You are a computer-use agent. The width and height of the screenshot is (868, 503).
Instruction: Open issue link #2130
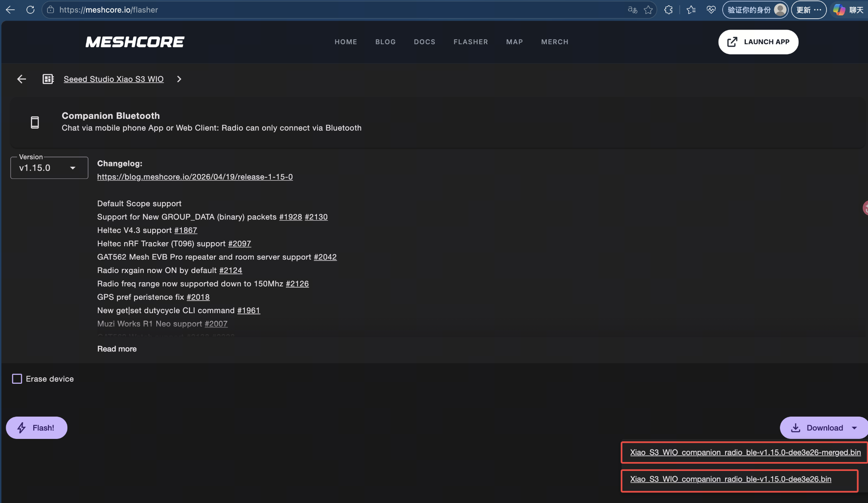(316, 217)
